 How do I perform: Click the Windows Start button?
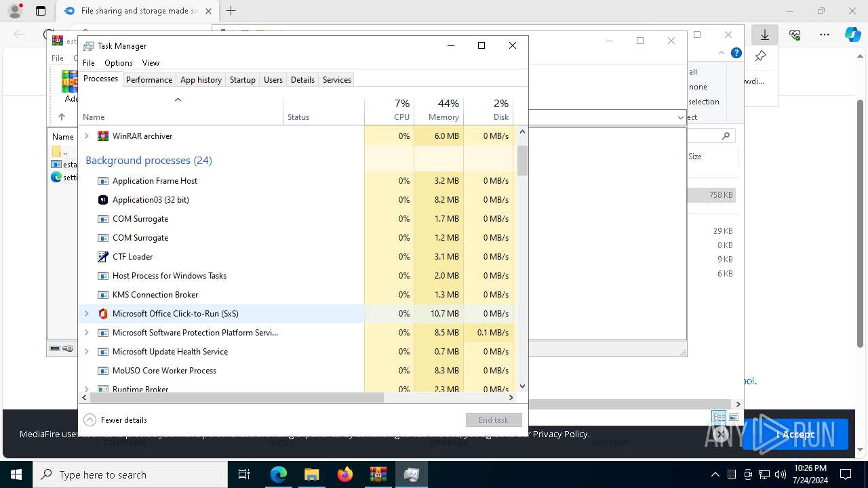tap(16, 474)
